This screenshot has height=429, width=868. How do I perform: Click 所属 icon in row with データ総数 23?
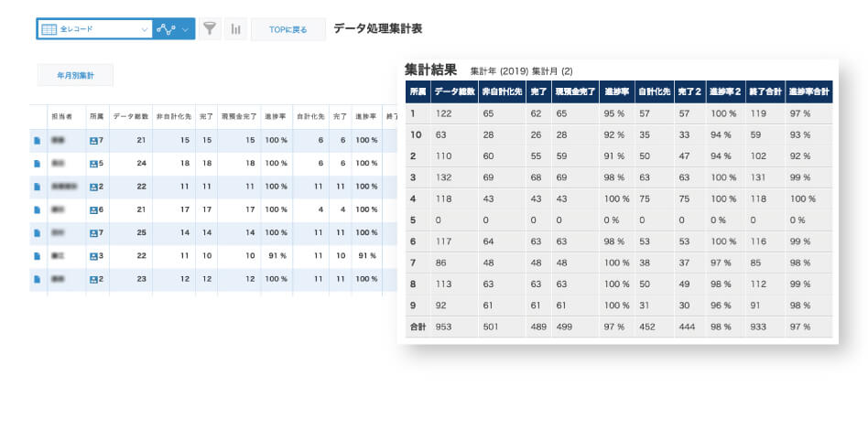93,279
